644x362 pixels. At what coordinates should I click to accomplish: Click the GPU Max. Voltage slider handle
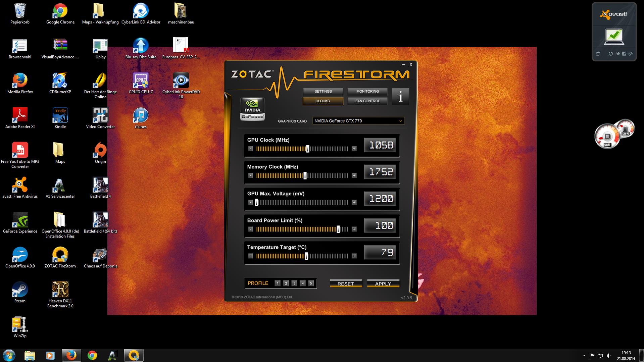point(256,203)
